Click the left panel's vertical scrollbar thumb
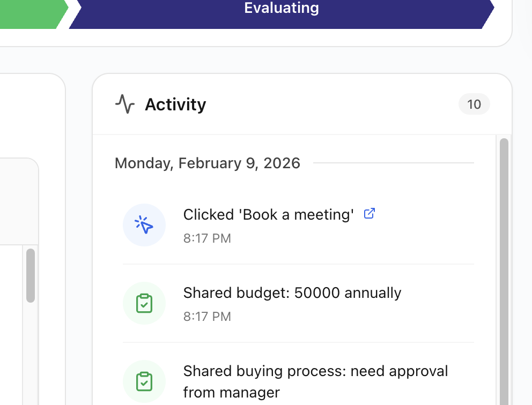The height and width of the screenshot is (405, 532). 31,275
